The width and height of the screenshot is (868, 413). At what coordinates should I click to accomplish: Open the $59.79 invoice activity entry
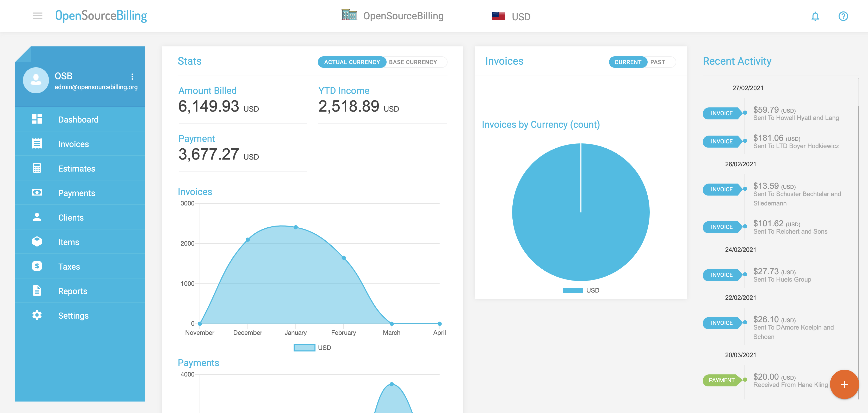(x=766, y=110)
